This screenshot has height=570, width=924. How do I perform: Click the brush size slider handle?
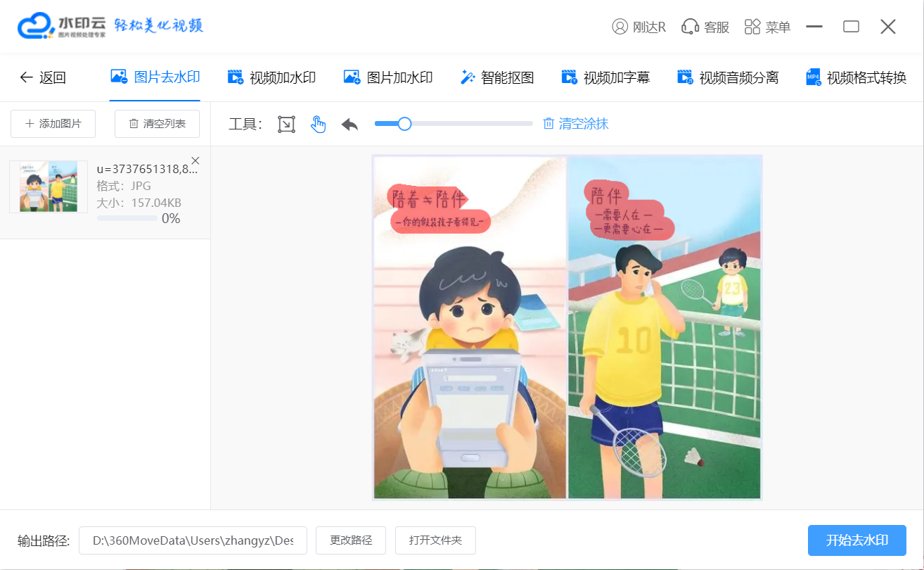coord(404,124)
